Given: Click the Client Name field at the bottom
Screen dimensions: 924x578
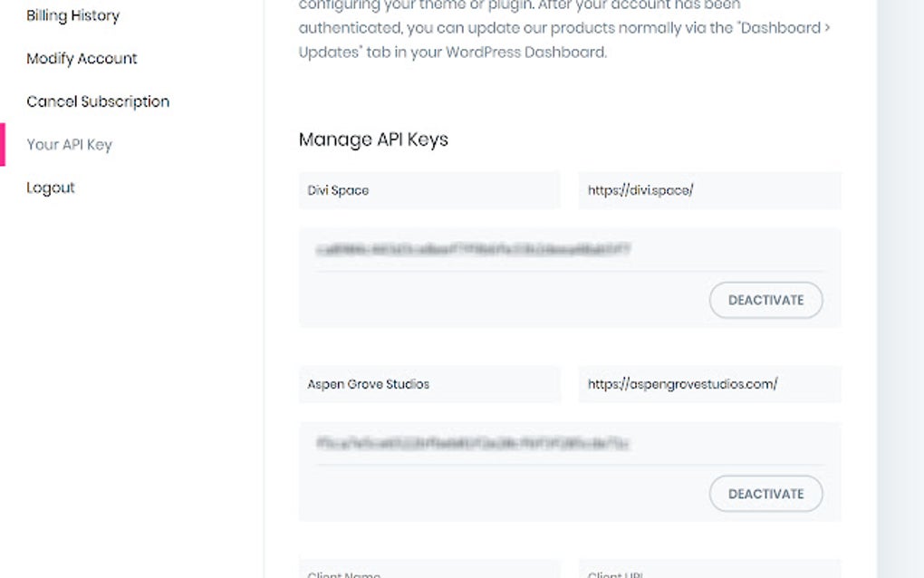Looking at the screenshot, I should [429, 573].
